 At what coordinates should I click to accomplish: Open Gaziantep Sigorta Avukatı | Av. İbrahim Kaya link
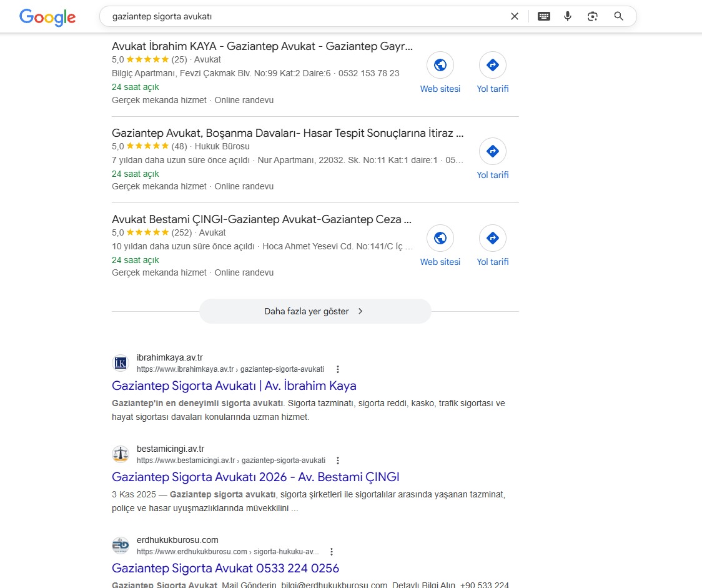coord(234,386)
